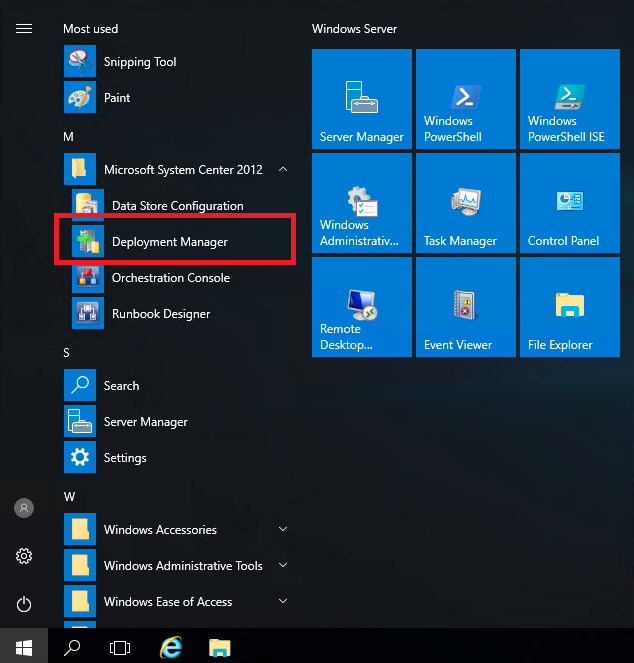This screenshot has width=634, height=663.
Task: Open the Task Manager tile
Action: pos(462,203)
